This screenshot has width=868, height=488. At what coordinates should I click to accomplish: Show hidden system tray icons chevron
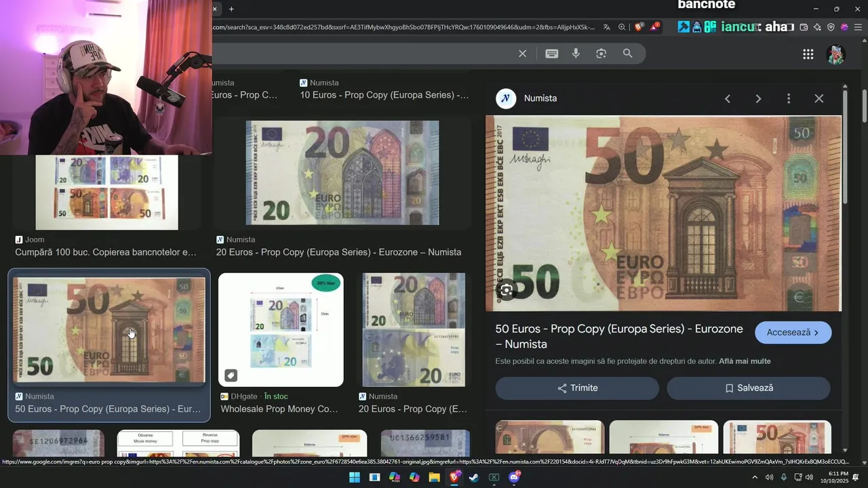[x=755, y=477]
